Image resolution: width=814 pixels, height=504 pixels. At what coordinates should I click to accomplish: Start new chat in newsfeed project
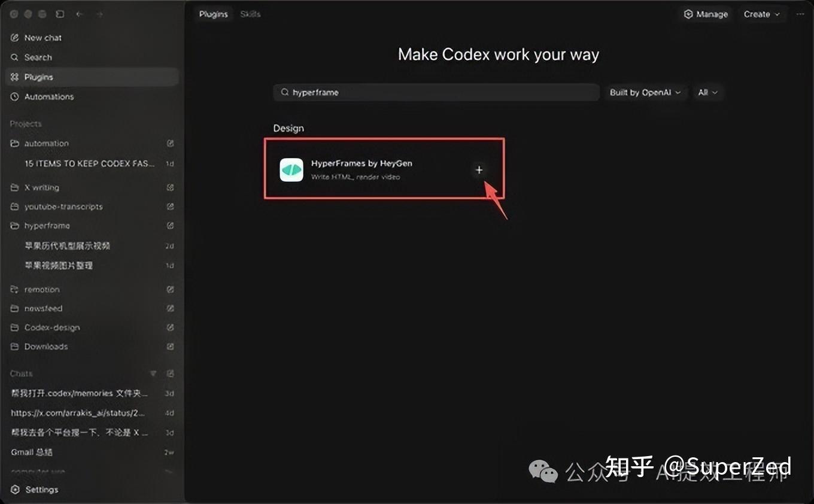(170, 309)
